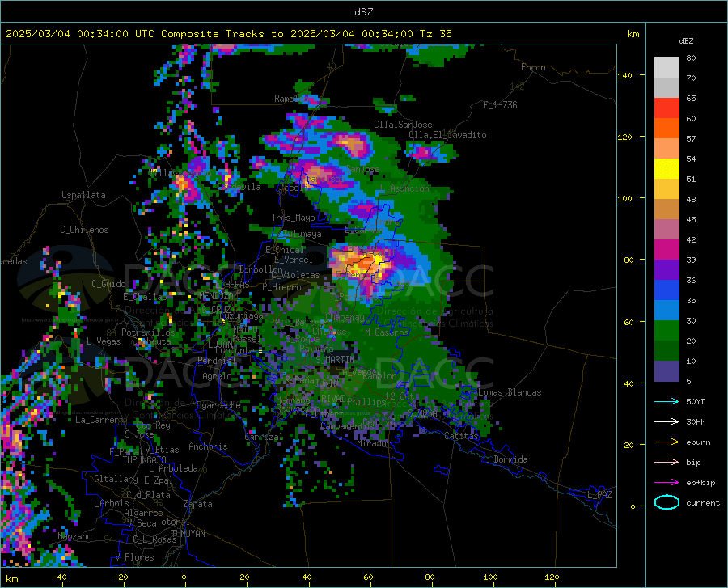Screen dimensions: 728x588
Task: Select the yellow eburn arrow symbol
Action: click(x=667, y=442)
